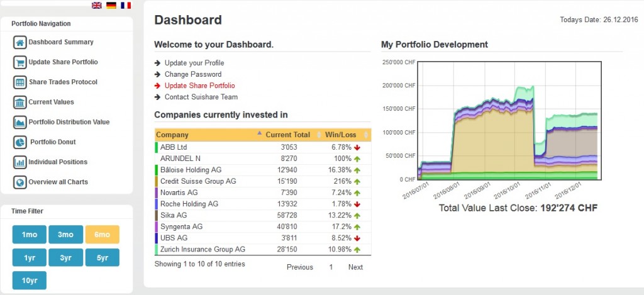This screenshot has width=644, height=295.
Task: Click the cart icon for Update Share Portfolio
Action: tap(19, 62)
